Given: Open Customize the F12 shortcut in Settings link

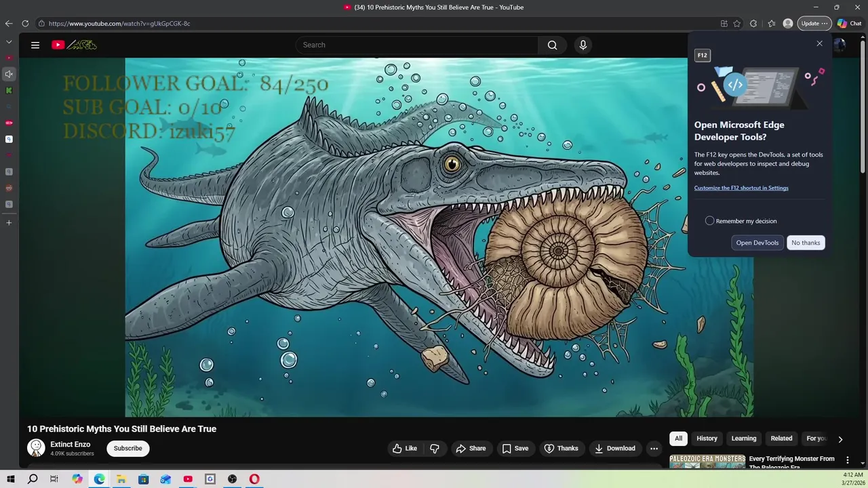Looking at the screenshot, I should [x=741, y=188].
